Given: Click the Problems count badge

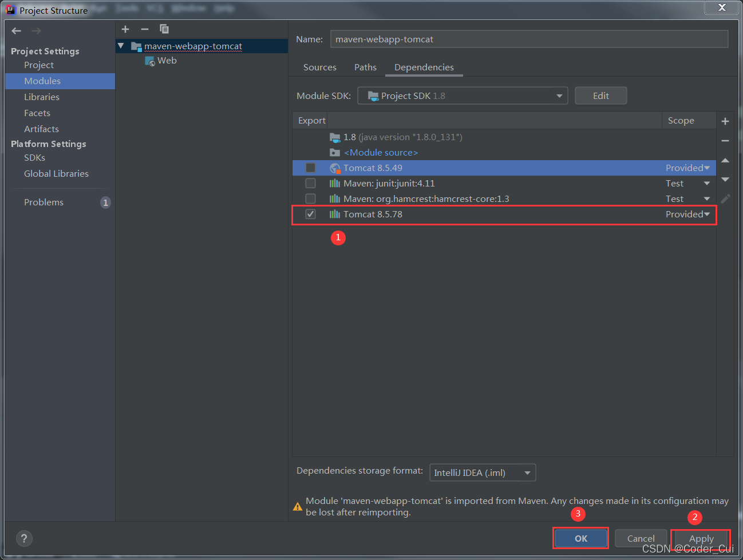Looking at the screenshot, I should coord(105,202).
